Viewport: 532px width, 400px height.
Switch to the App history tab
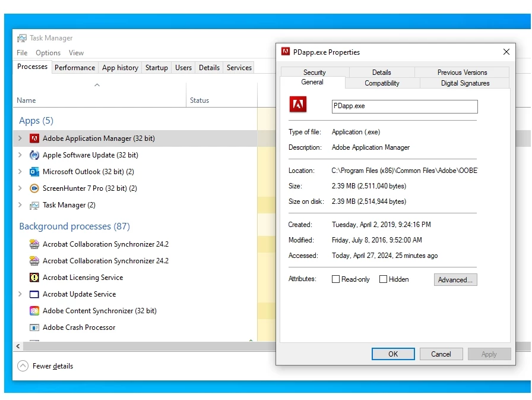click(x=120, y=68)
